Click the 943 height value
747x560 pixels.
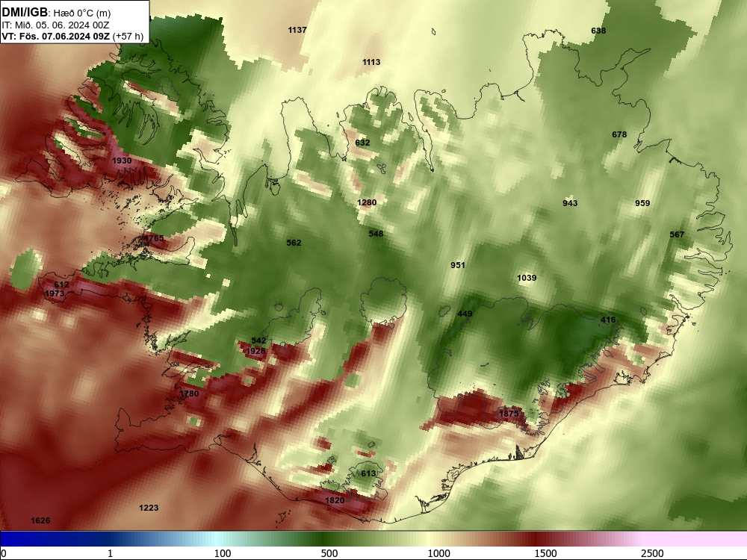570,203
